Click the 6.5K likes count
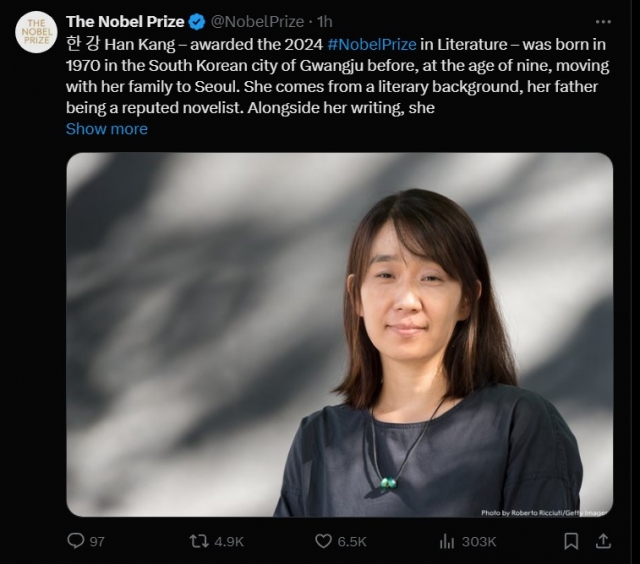Screen dimensions: 640x564 click(352, 542)
